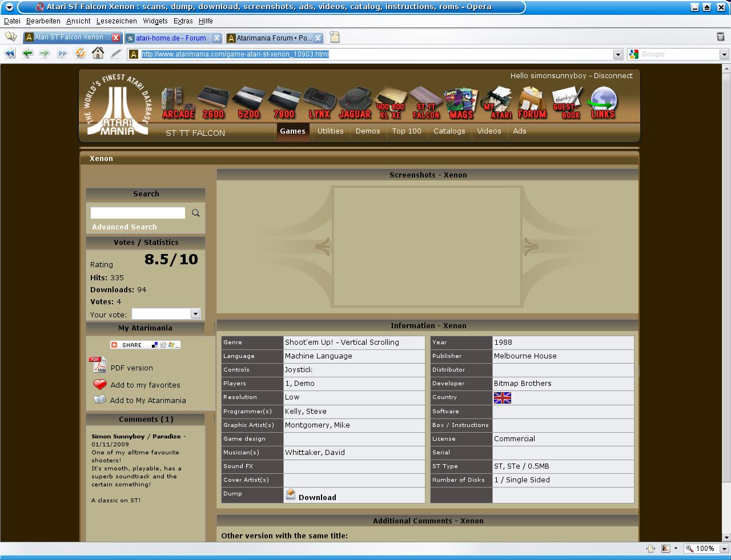Switch to the Atarimania Forum tab

pos(274,38)
